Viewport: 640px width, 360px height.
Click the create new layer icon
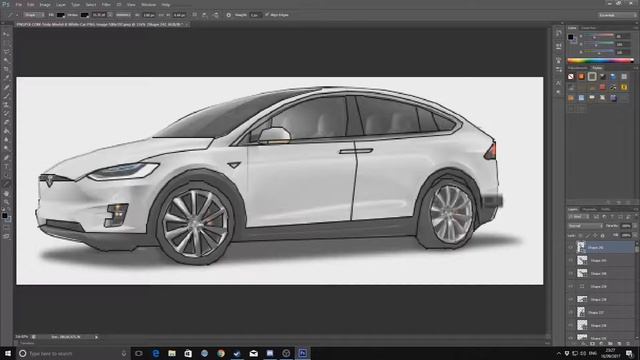point(620,344)
